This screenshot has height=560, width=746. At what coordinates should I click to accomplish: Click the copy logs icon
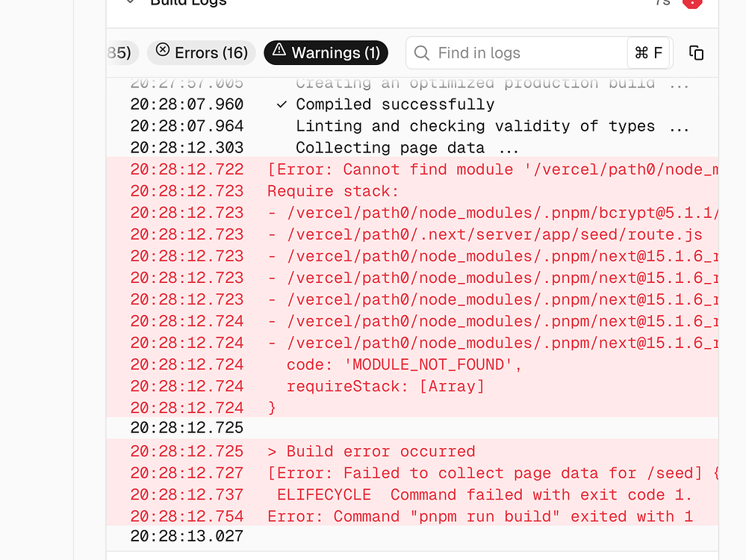pos(696,52)
